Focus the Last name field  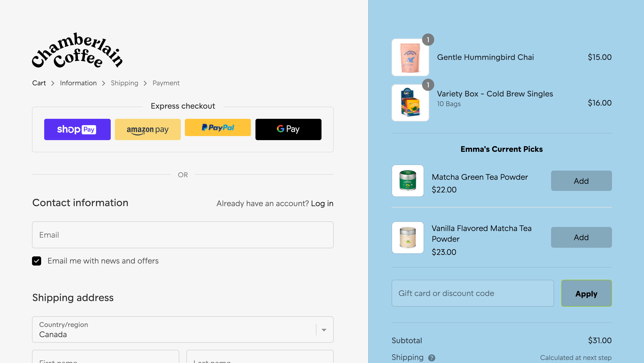pyautogui.click(x=260, y=357)
